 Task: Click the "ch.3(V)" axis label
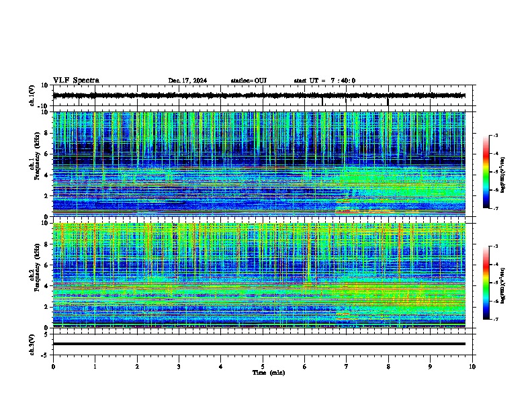pyautogui.click(x=32, y=345)
